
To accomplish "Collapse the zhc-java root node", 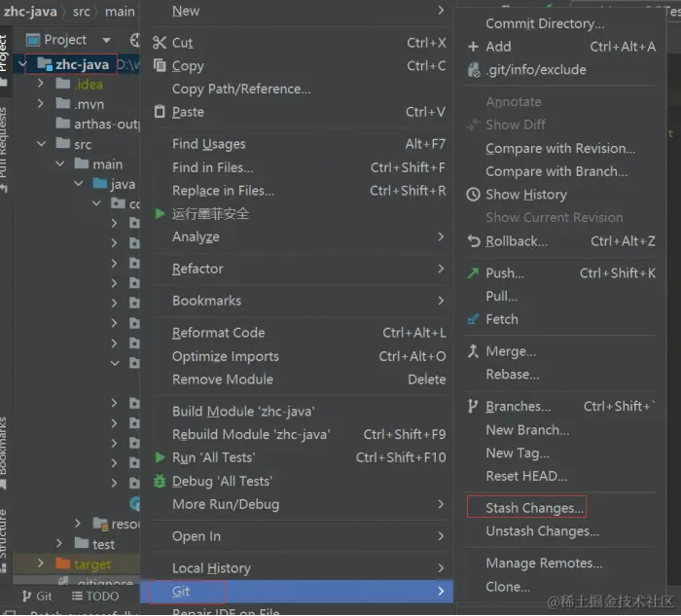I will click(22, 64).
